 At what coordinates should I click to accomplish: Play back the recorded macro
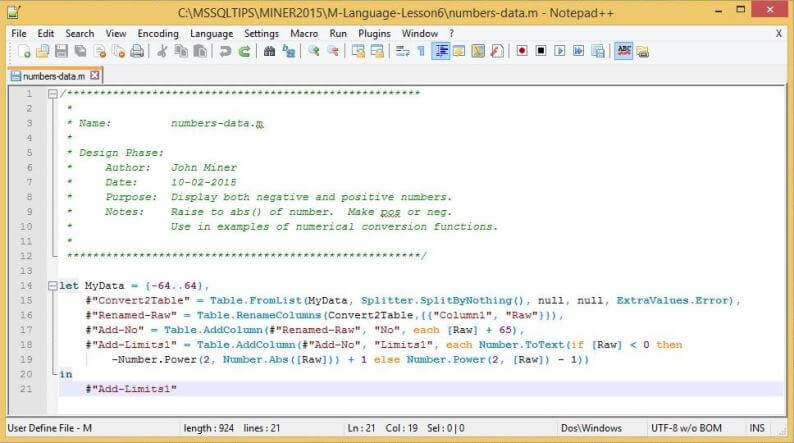point(560,51)
